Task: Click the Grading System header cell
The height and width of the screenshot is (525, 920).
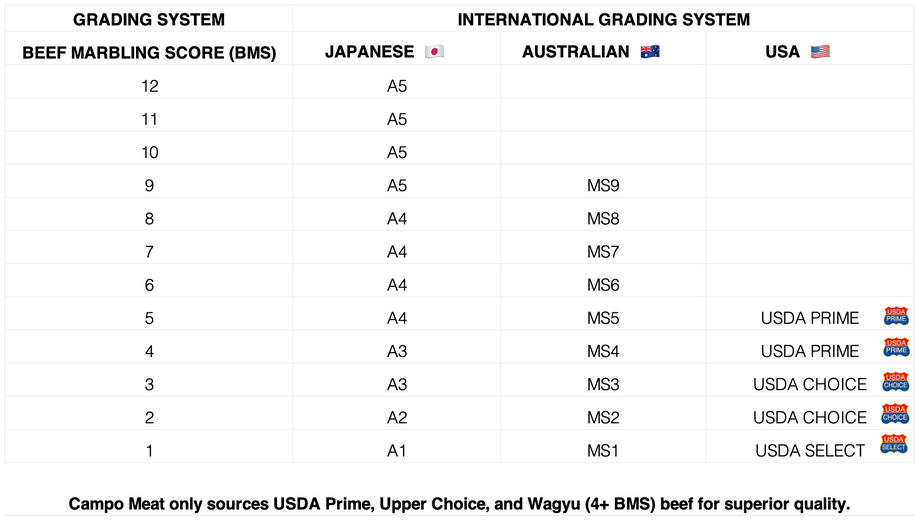Action: (x=149, y=19)
